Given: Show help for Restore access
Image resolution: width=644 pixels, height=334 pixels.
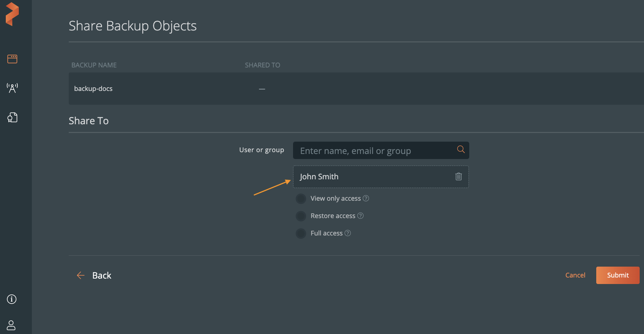Looking at the screenshot, I should [360, 216].
